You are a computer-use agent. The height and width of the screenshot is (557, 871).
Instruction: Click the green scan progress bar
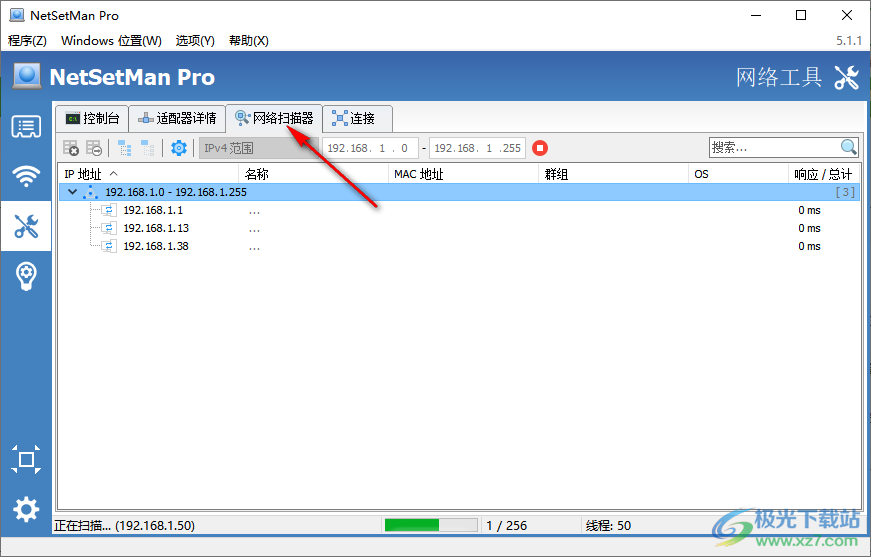coord(431,525)
